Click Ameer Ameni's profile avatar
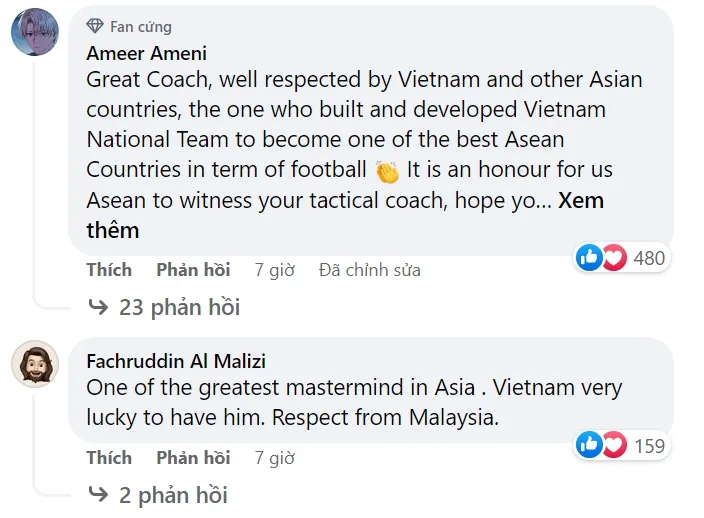704x518 pixels. pos(35,33)
